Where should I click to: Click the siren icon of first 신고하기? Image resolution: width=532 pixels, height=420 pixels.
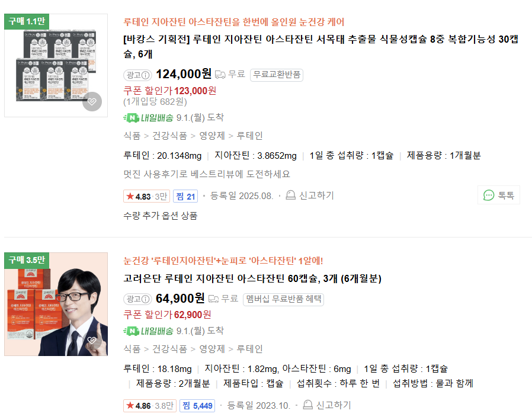(290, 195)
